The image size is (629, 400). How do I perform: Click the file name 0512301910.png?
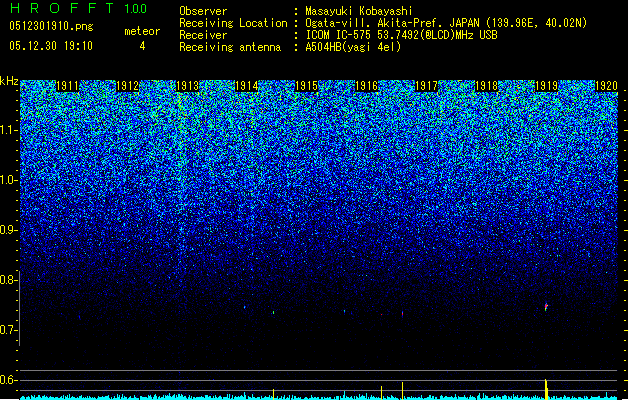click(51, 26)
